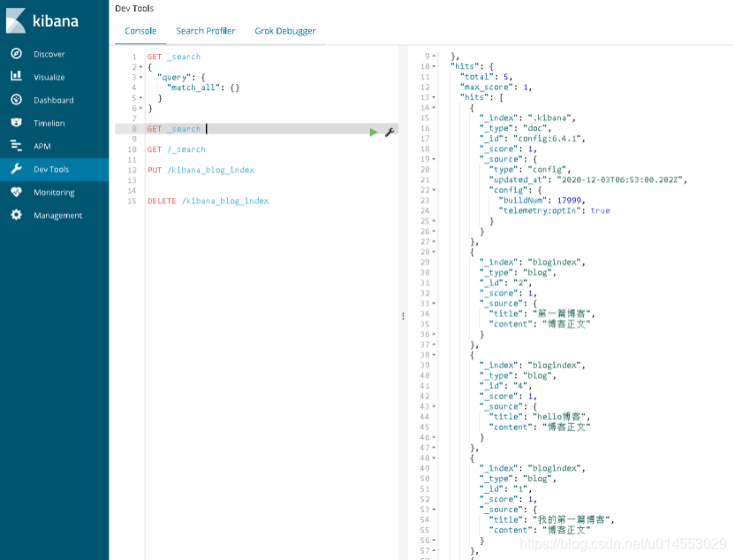Collapse output line 10 hits fold arrow
Screen dimensions: 735x560
[434, 66]
